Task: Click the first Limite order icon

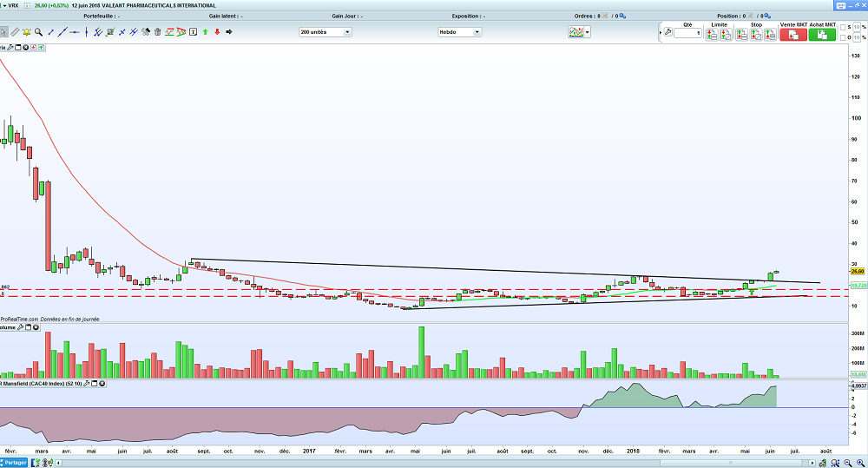Action: [x=712, y=35]
